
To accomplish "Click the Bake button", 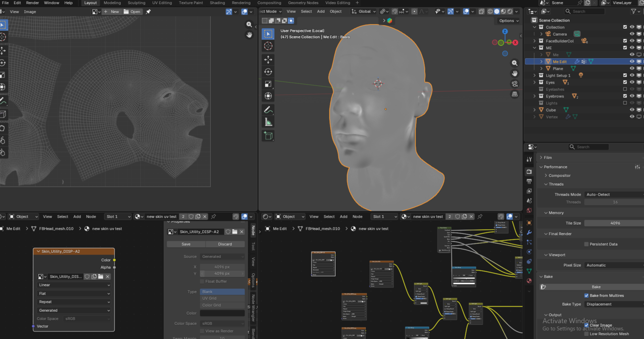I will click(596, 287).
